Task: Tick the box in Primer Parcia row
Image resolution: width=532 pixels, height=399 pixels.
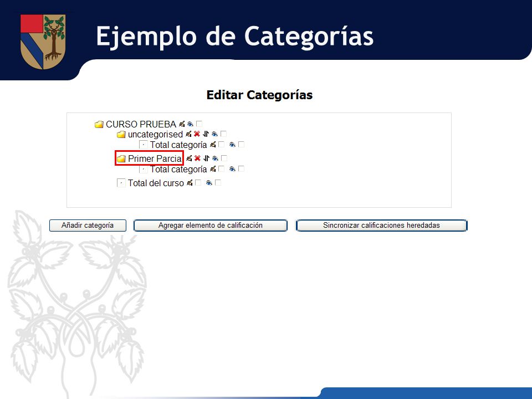Action: point(224,158)
